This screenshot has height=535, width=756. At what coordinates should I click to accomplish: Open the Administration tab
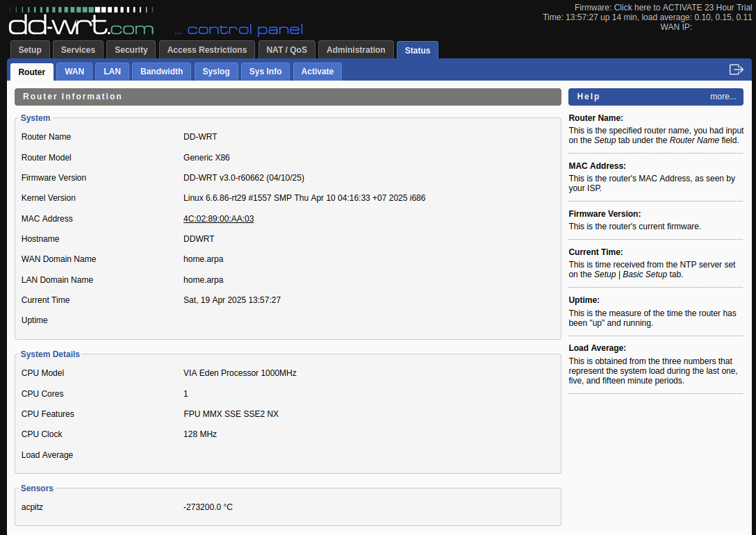click(356, 49)
